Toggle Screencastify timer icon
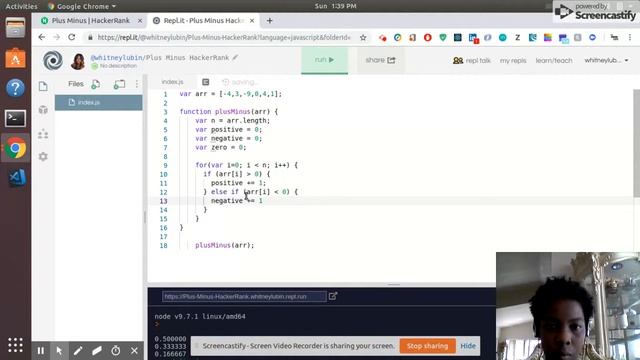Screen dimensions: 640x360 [x=116, y=351]
